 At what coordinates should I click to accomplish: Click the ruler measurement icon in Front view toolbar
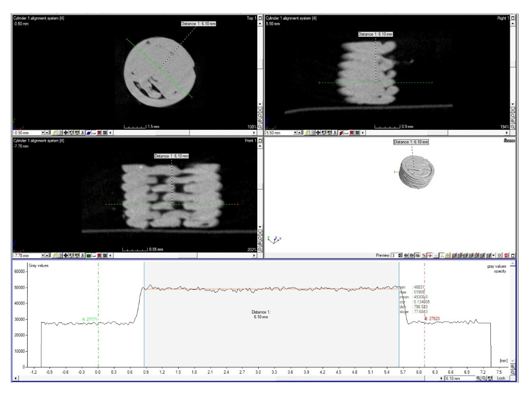pos(94,255)
